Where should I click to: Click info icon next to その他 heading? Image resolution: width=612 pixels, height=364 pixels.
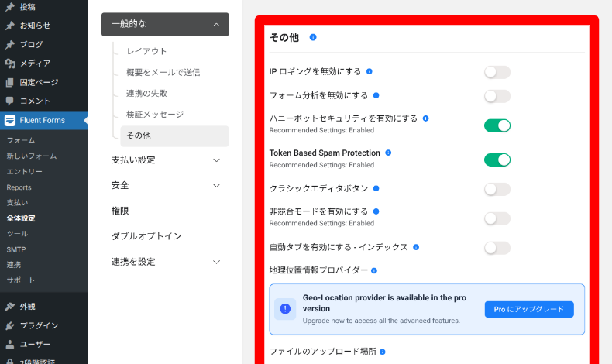(313, 37)
